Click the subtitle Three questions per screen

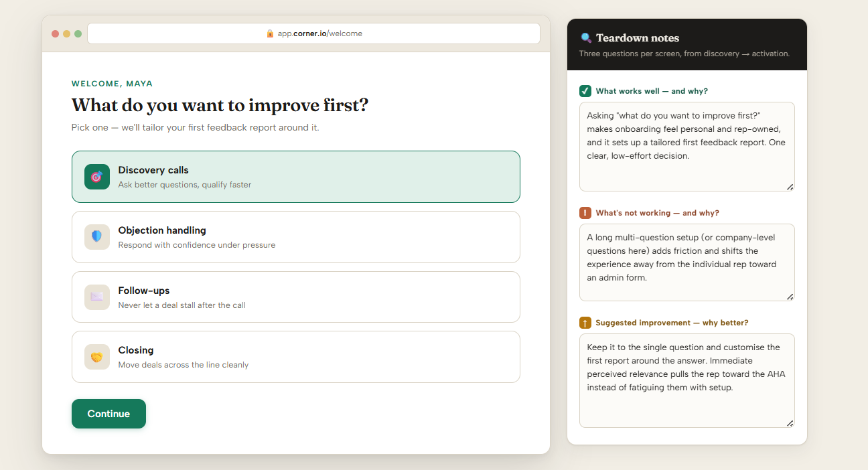click(684, 54)
